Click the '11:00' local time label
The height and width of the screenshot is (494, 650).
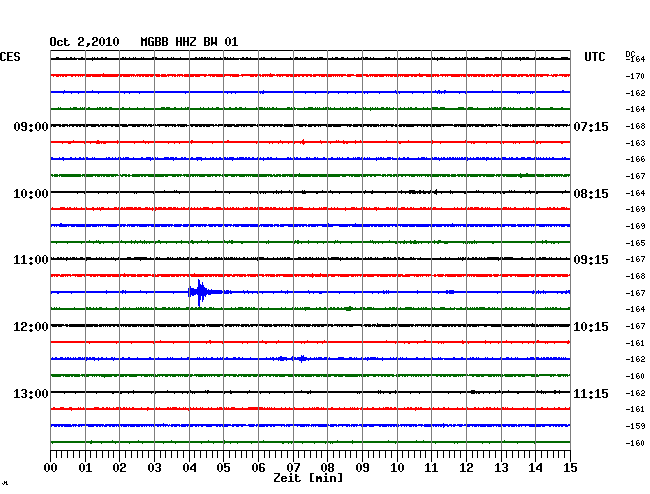pos(31,260)
